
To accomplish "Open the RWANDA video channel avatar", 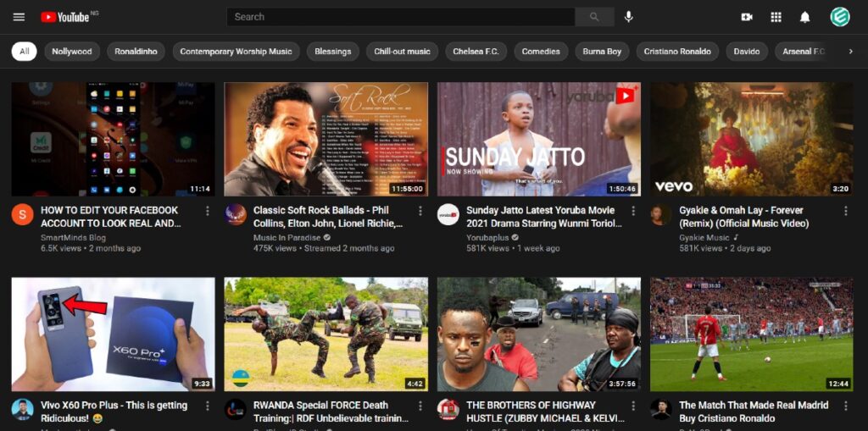I will 236,410.
